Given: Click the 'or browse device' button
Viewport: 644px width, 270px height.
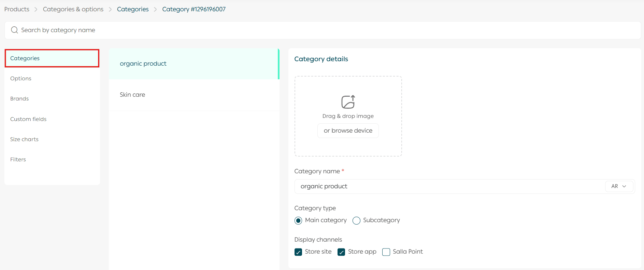Looking at the screenshot, I should (348, 131).
